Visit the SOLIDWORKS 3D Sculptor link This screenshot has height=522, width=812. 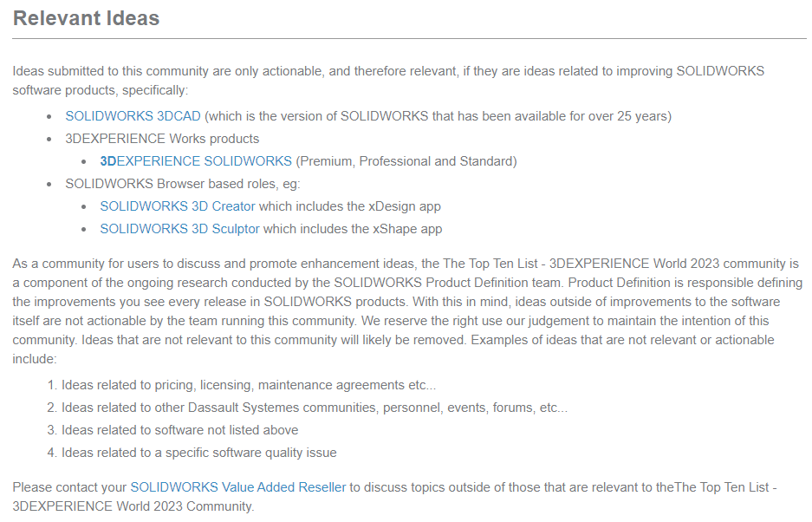(x=179, y=229)
